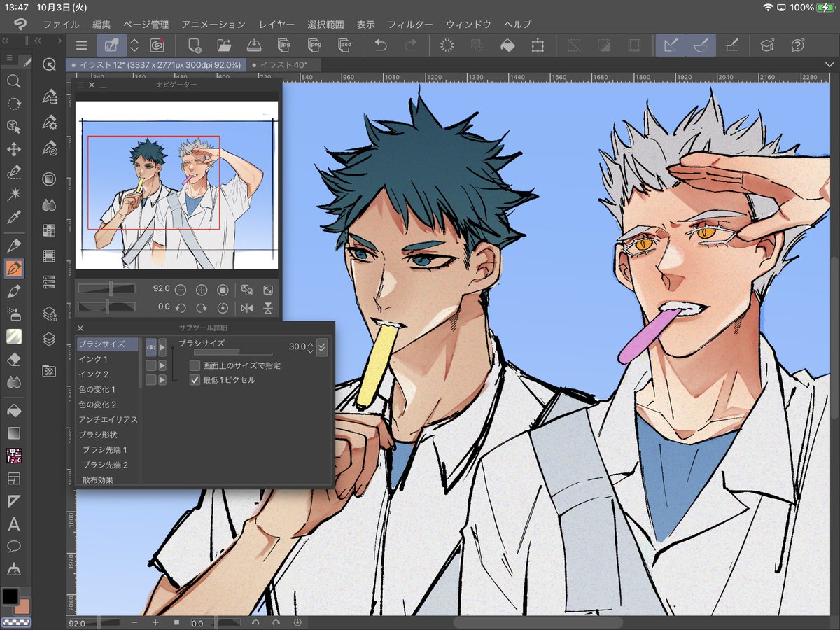
Task: Open レイヤー menu
Action: pyautogui.click(x=276, y=24)
